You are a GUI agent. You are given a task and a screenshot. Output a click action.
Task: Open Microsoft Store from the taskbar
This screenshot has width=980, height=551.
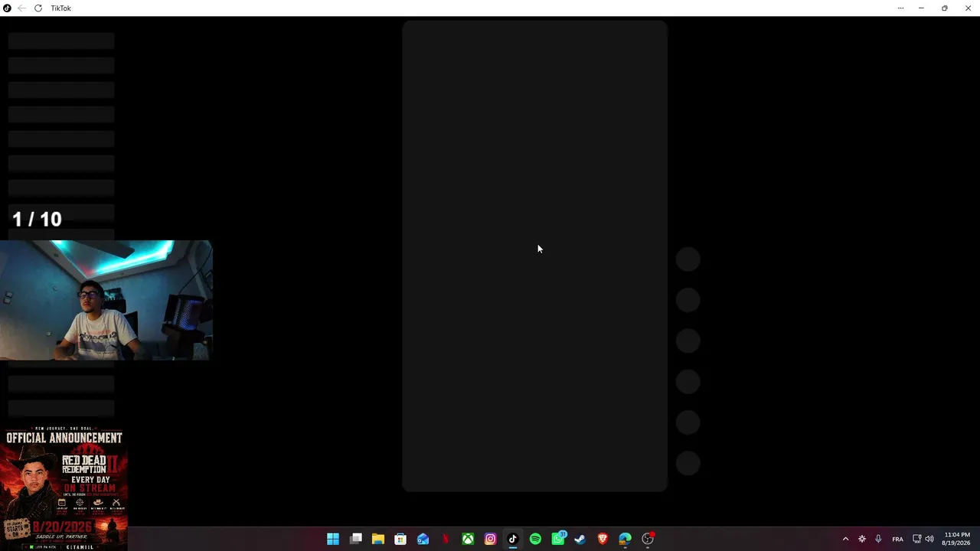pyautogui.click(x=400, y=539)
